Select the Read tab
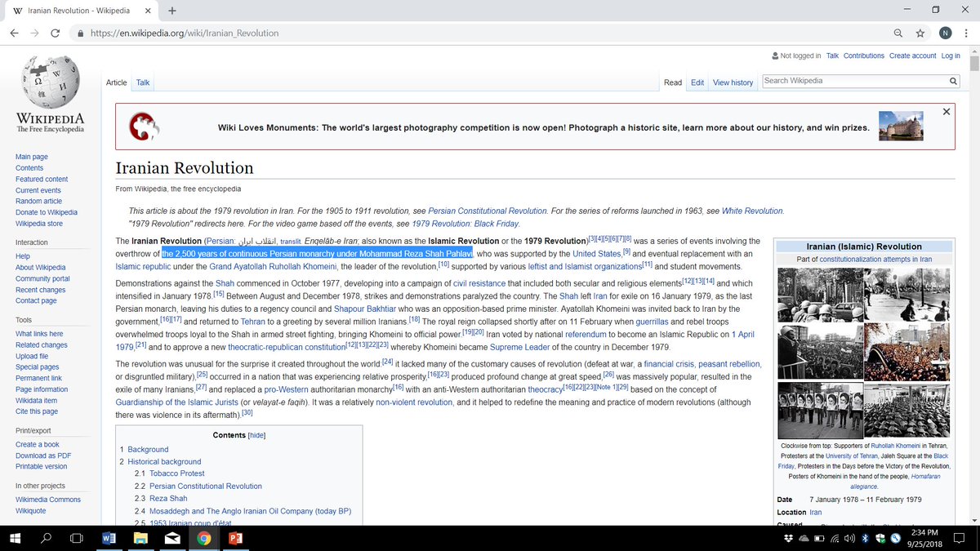The height and width of the screenshot is (551, 980). tap(673, 82)
